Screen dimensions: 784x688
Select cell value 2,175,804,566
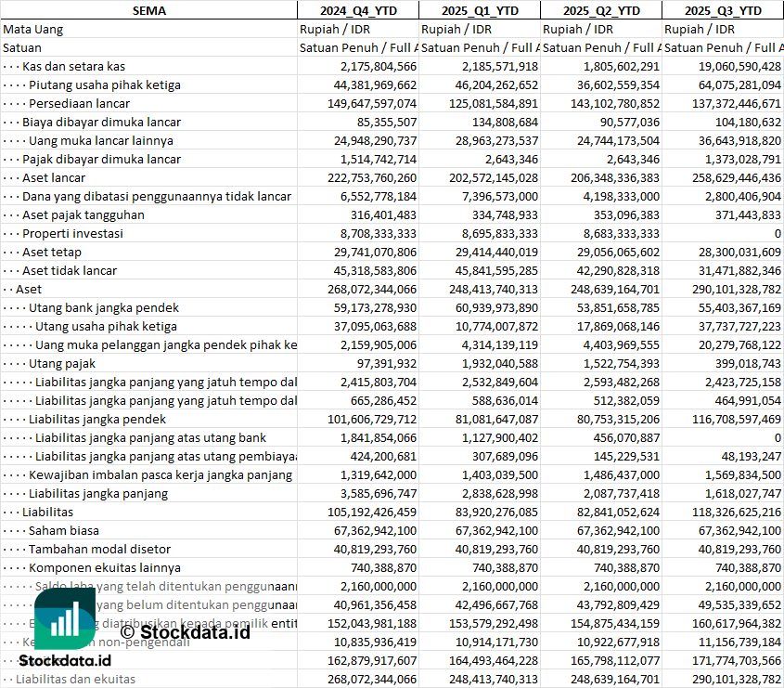tap(379, 67)
